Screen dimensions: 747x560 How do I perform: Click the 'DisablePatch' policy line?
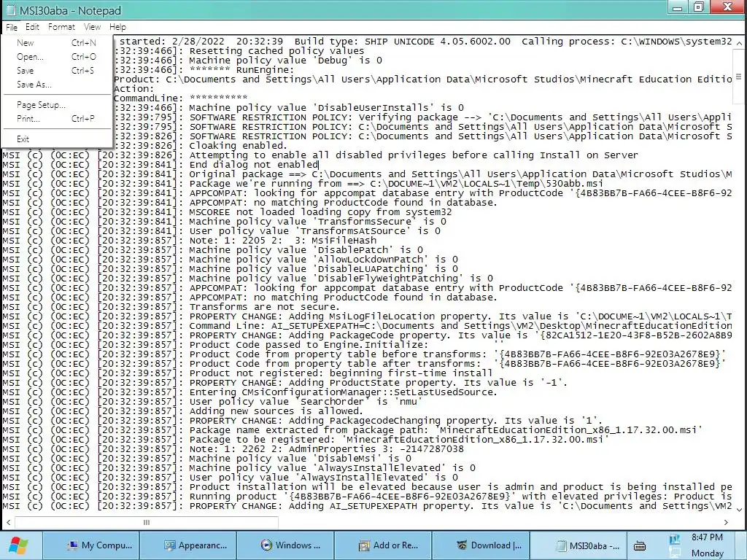(x=306, y=250)
